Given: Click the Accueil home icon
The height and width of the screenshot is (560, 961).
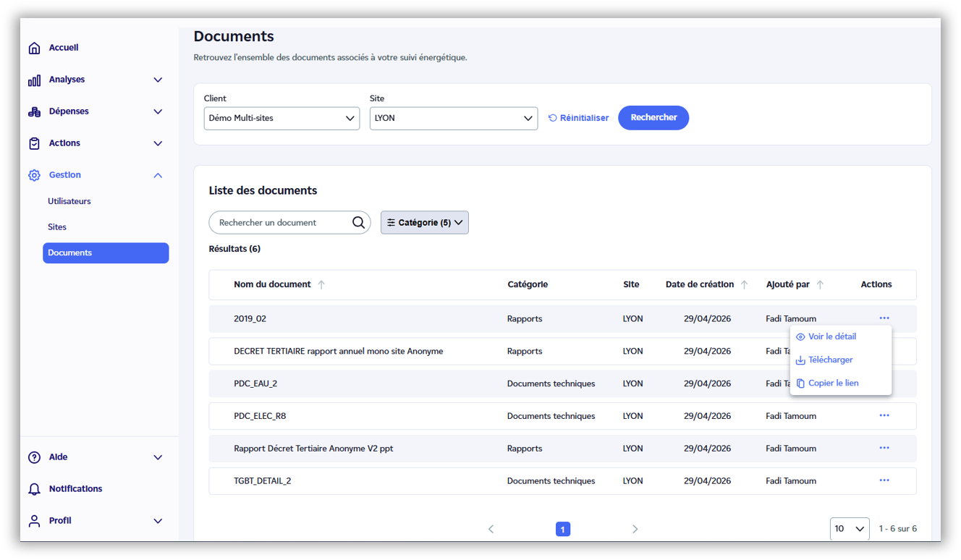Looking at the screenshot, I should (34, 48).
